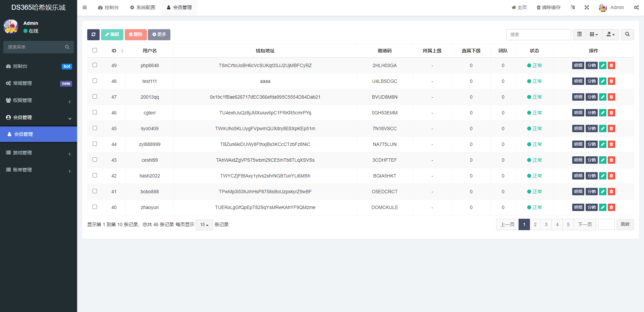Click the 分销 button for user bobo888

[591, 192]
